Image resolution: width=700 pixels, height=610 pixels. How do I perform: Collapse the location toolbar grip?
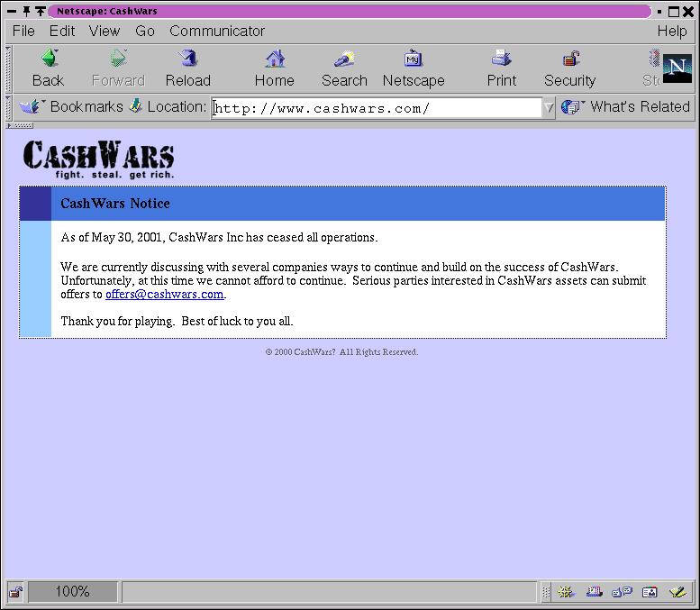[8, 107]
